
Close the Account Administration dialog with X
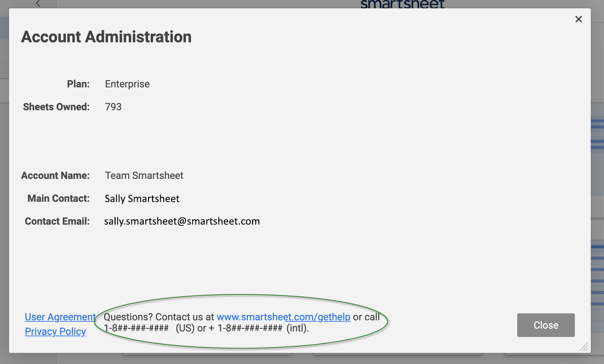click(578, 19)
